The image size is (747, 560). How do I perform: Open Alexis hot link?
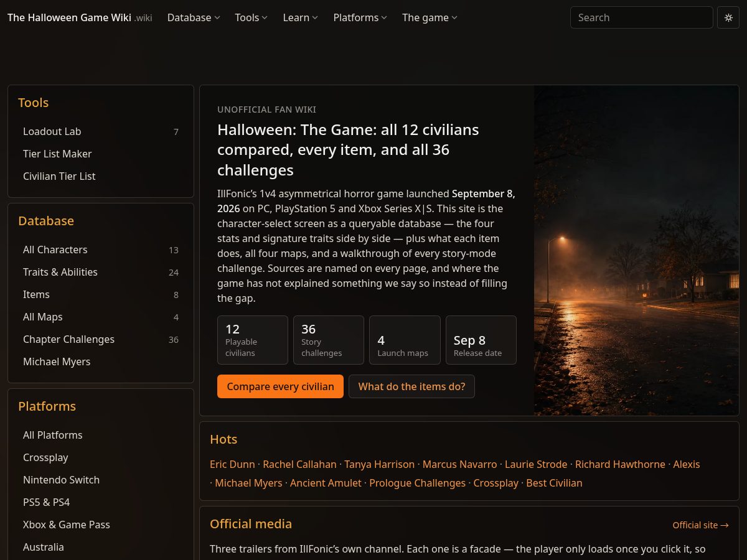(x=687, y=464)
